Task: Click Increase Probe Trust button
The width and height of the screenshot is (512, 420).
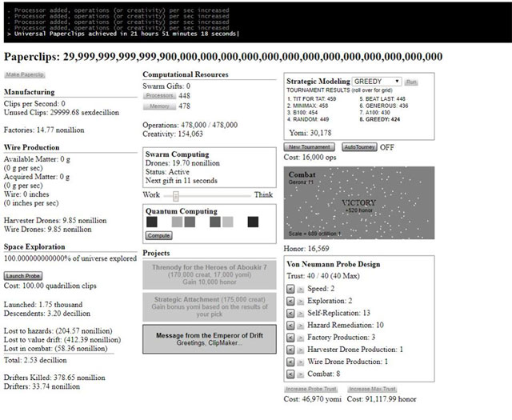Action: 311,389
